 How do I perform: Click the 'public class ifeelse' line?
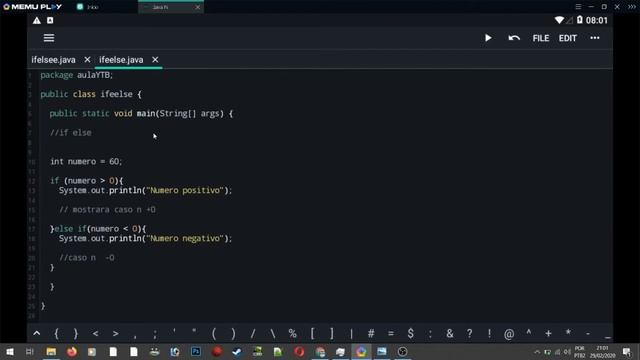pyautogui.click(x=91, y=94)
